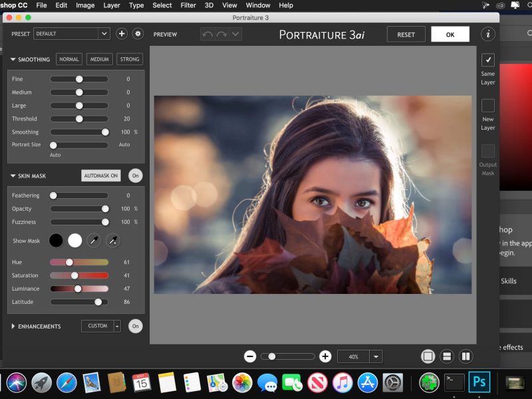532x399 pixels.
Task: Open the zoom percentage dropdown arrow
Action: coord(376,356)
